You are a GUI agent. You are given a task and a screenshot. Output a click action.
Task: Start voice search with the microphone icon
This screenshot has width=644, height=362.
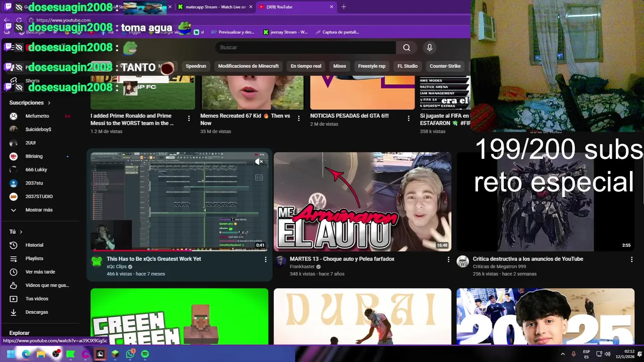429,47
